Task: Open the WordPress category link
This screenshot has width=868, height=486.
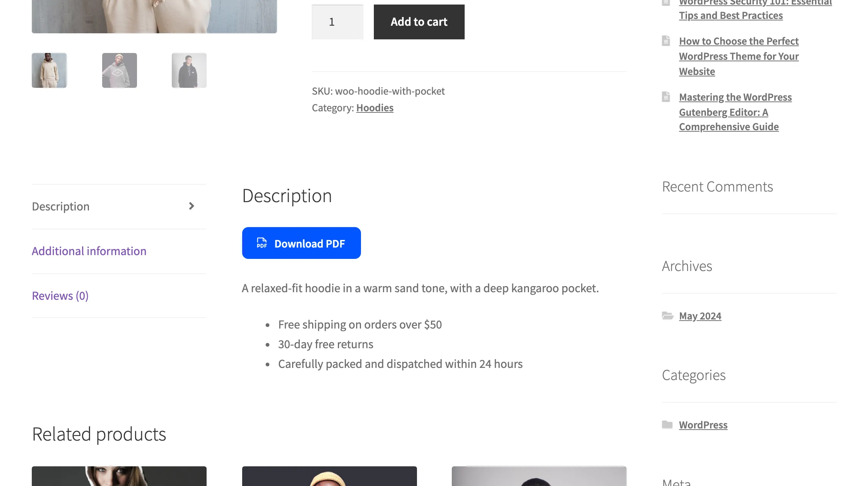Action: (703, 425)
